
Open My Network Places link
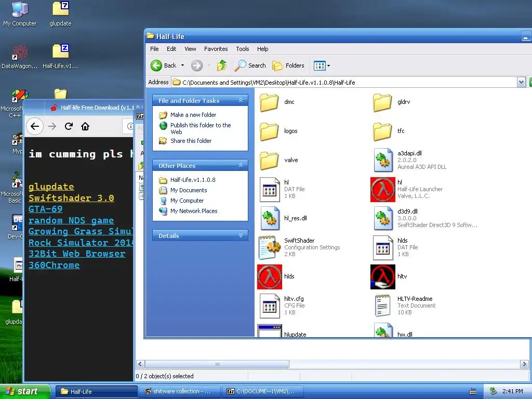coord(194,211)
